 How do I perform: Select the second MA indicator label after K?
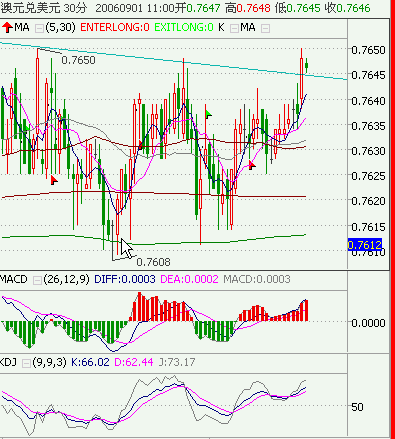pos(248,27)
